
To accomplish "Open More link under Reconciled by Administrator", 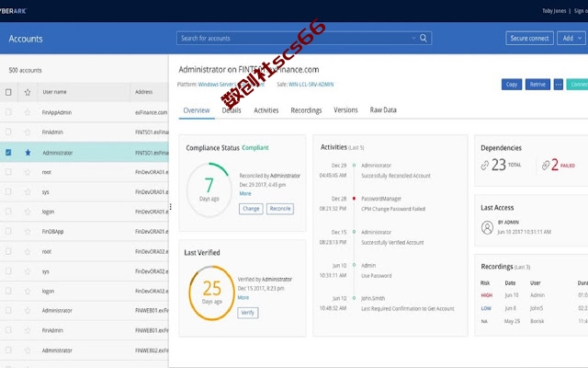I will [245, 193].
